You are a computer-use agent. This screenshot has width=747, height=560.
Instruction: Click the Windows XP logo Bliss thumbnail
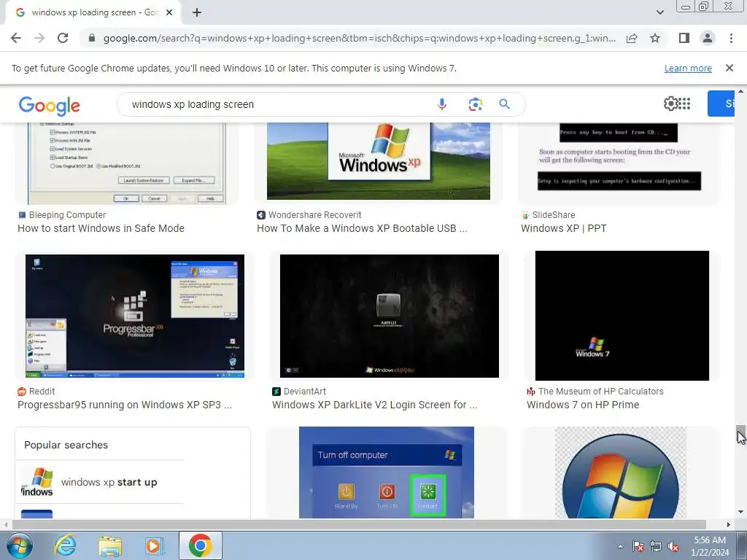(x=379, y=161)
